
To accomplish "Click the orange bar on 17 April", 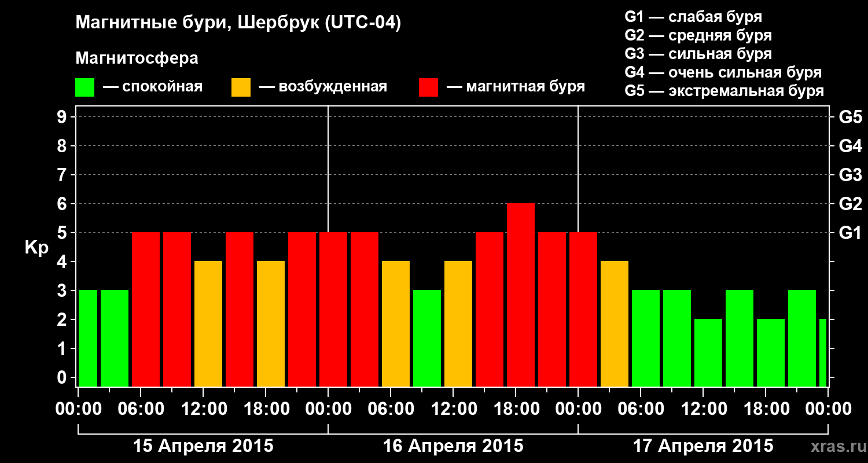I will (x=615, y=324).
